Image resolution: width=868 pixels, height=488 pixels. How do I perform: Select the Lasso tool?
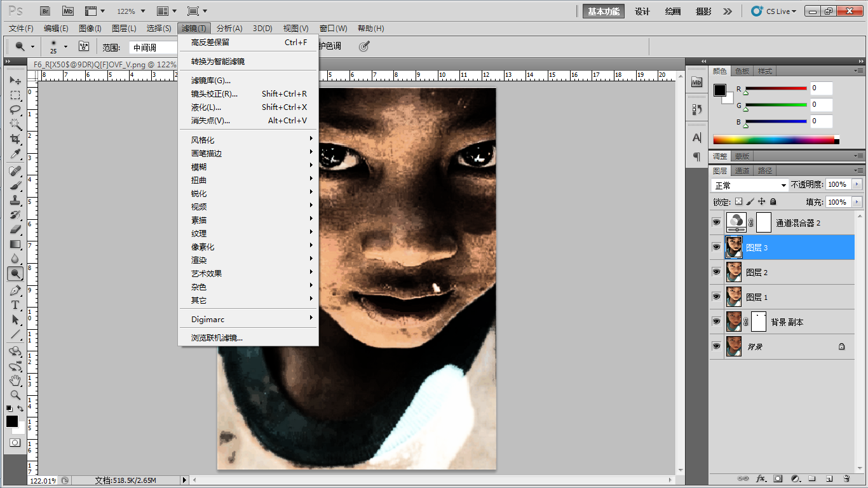pos(15,110)
